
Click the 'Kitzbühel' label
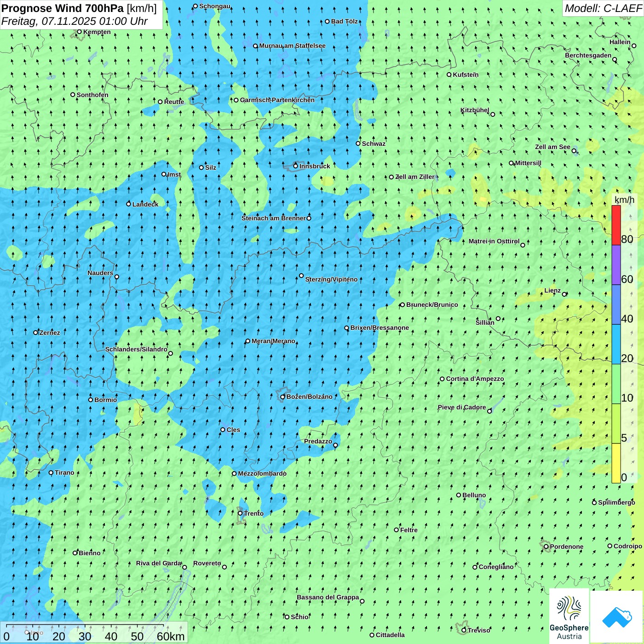coord(475,110)
